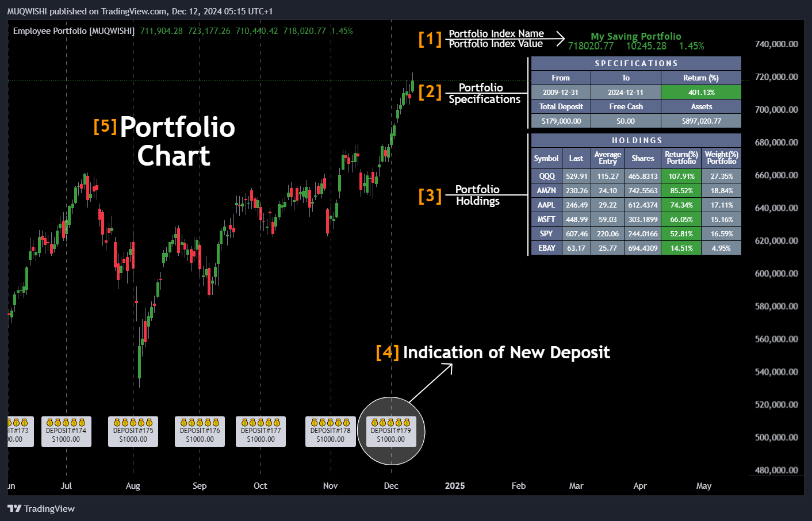Screen dimensions: 812x521
Task: Click the HOLDINGS table header
Action: (x=636, y=140)
